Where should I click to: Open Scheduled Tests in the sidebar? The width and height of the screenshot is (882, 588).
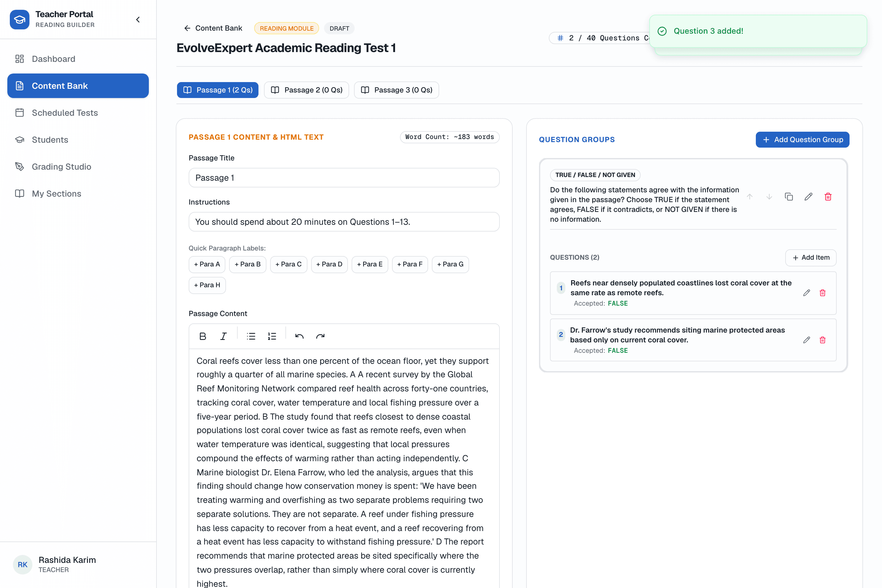(78, 113)
